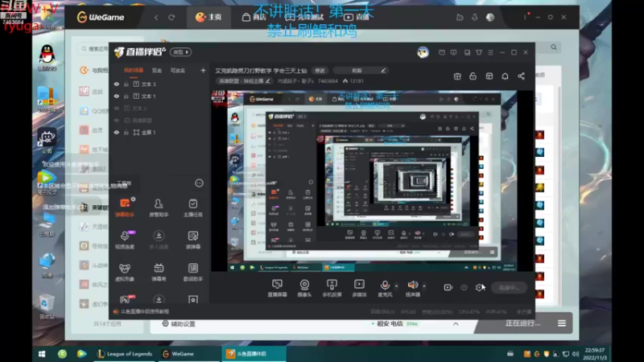
Task: Open the 直播伴侣 hamburger menu icon
Action: [x=490, y=52]
